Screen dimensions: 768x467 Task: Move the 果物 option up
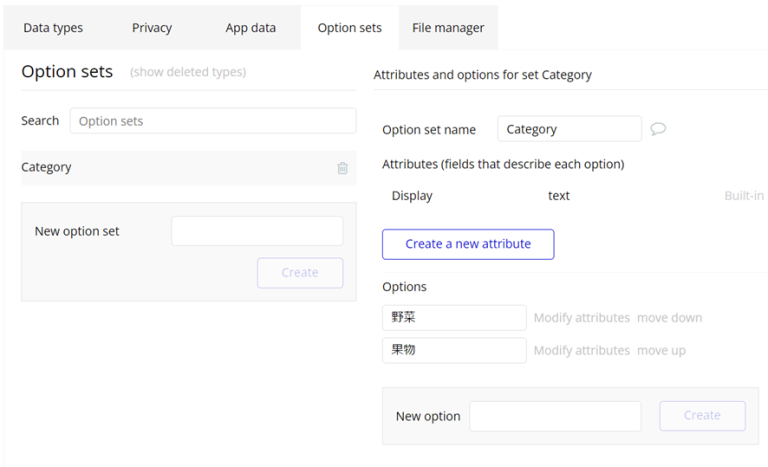[x=661, y=351]
